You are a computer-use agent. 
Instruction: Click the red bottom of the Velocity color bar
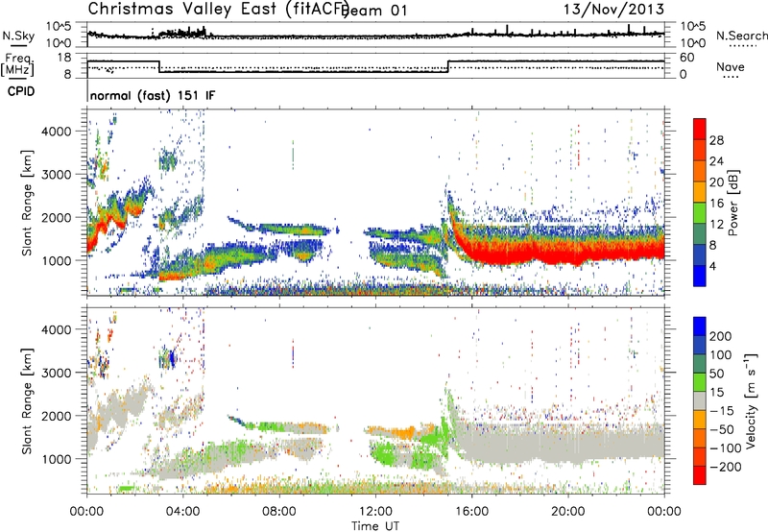700,475
